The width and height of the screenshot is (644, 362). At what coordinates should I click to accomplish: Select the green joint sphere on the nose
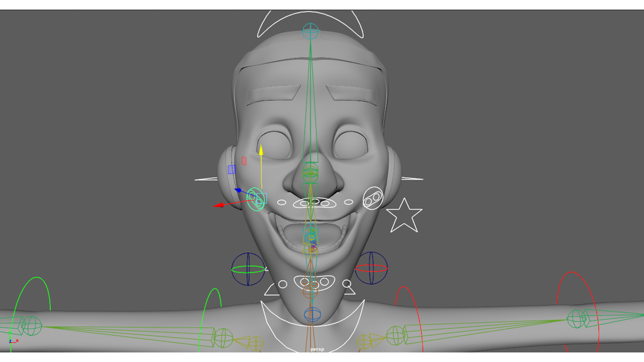[310, 172]
